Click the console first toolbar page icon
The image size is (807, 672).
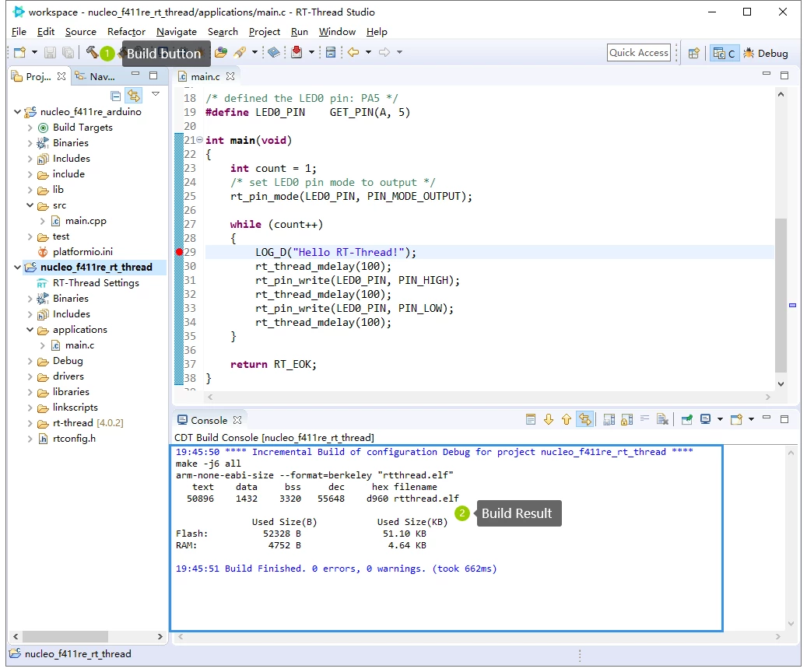click(x=531, y=420)
